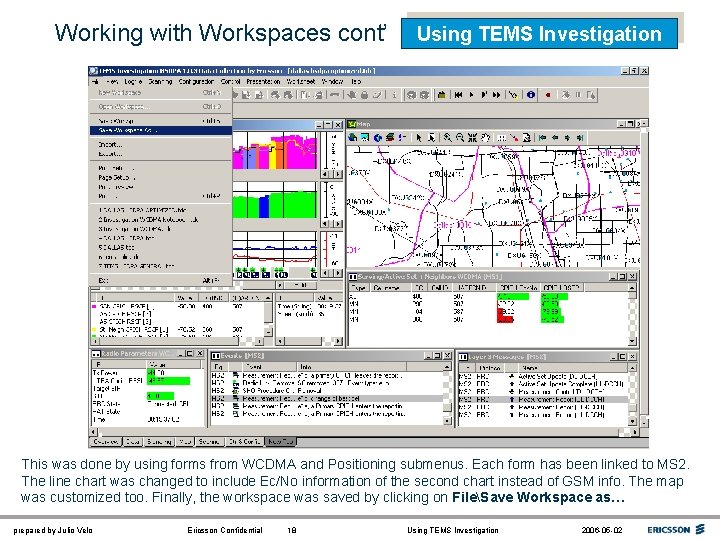The width and height of the screenshot is (720, 540).
Task: Click scroll down arrow in Events window
Action: 447,421
